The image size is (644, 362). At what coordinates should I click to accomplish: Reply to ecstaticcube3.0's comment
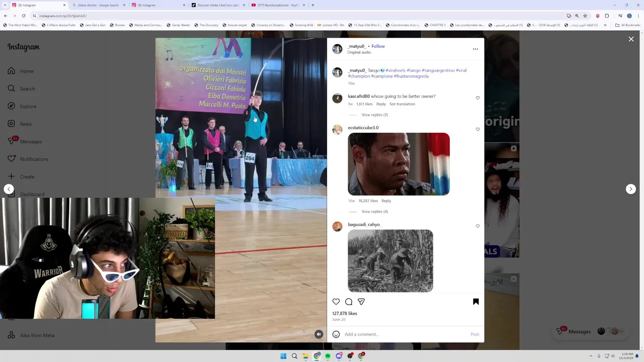(x=386, y=201)
